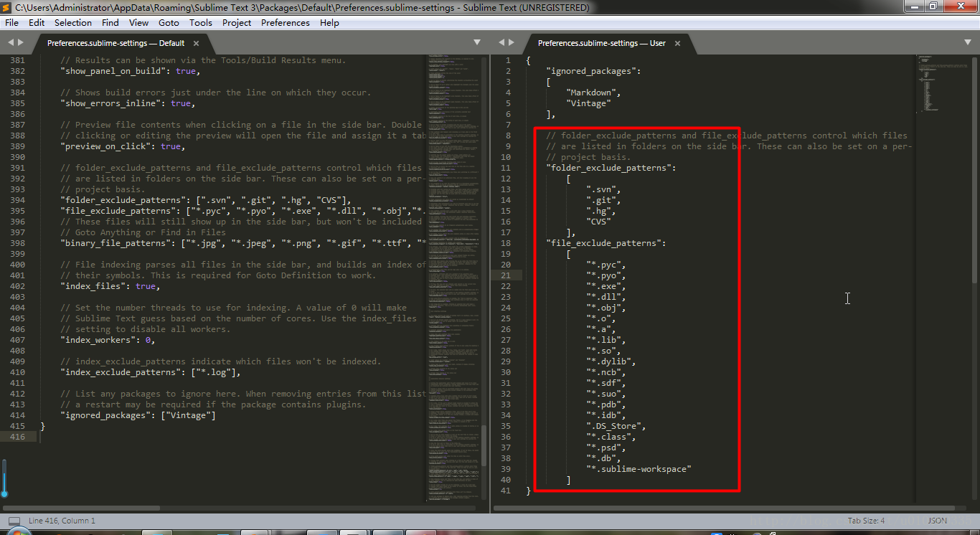This screenshot has height=535, width=980.
Task: Click the "Vintage" entry in User pane
Action: [588, 103]
